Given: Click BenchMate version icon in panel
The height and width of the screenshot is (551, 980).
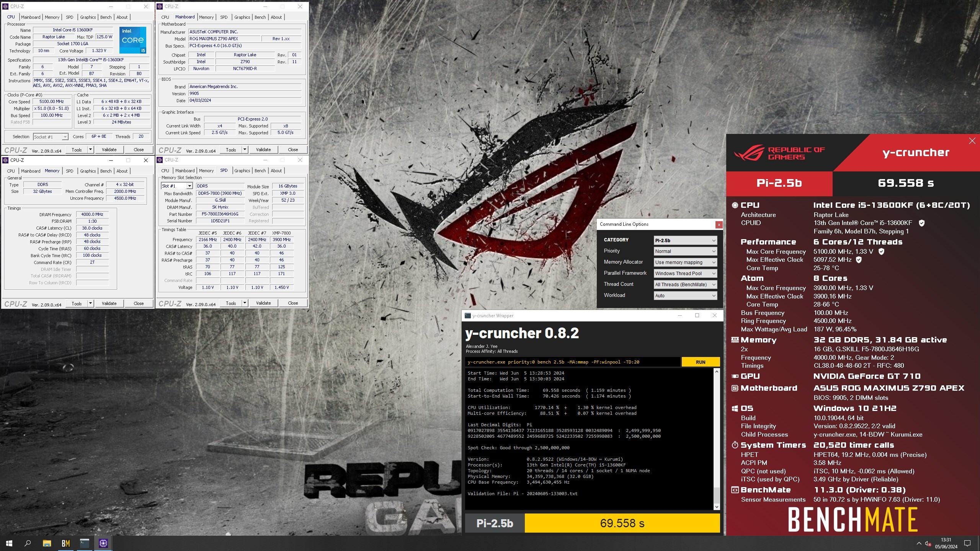Looking at the screenshot, I should coord(735,490).
